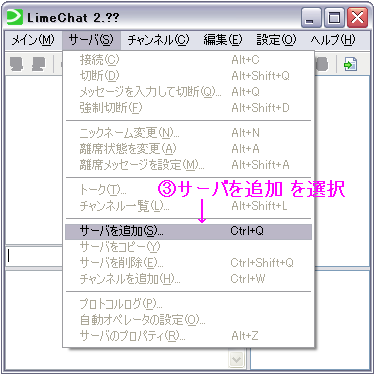Select メッセージを入力して切断(Q)... item
The height and width of the screenshot is (375, 375).
tap(188, 92)
